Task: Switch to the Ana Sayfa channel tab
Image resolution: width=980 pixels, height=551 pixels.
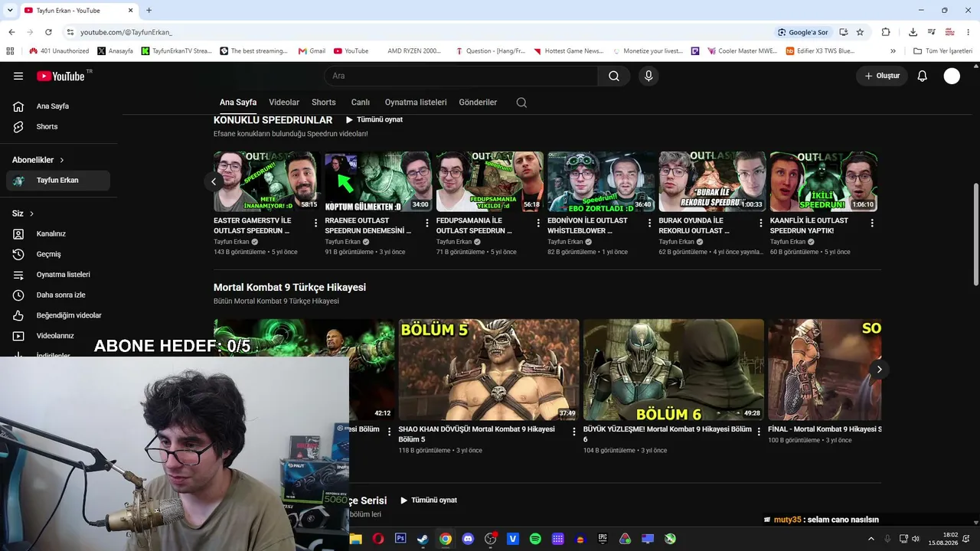Action: click(238, 103)
